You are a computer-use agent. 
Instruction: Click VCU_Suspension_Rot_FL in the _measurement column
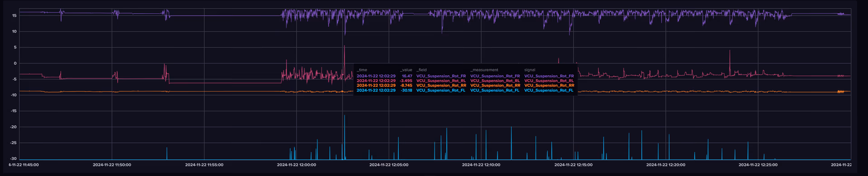click(x=495, y=90)
